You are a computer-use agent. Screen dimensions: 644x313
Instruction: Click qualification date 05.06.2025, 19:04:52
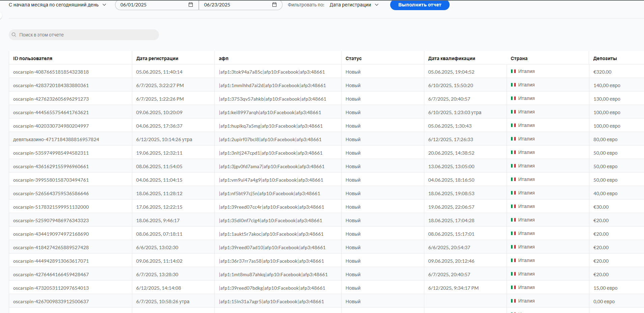451,72
